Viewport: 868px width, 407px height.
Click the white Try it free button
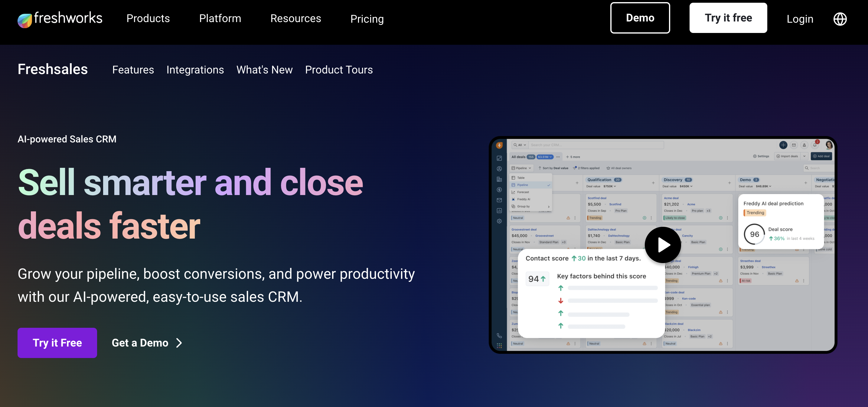tap(728, 18)
